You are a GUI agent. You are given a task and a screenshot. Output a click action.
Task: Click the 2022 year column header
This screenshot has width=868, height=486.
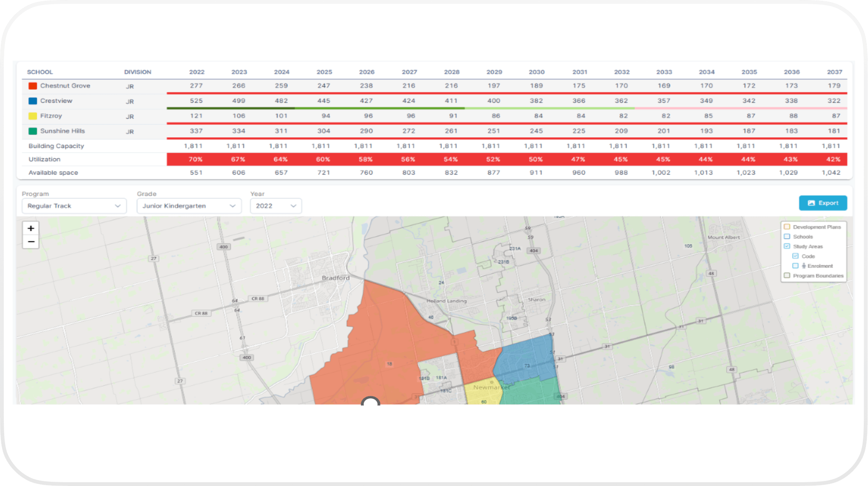pos(197,72)
